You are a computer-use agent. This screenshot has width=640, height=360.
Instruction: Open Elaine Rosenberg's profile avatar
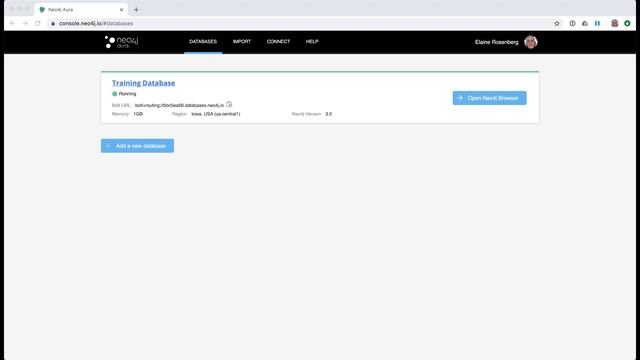pos(531,42)
